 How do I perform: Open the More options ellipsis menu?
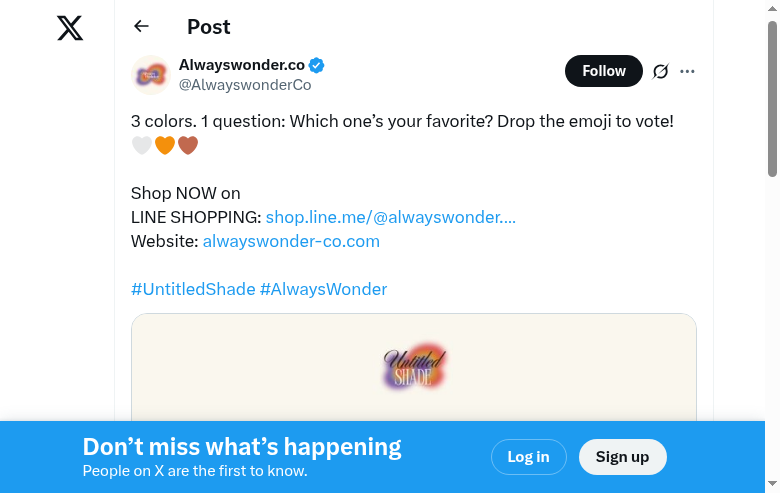tap(687, 71)
